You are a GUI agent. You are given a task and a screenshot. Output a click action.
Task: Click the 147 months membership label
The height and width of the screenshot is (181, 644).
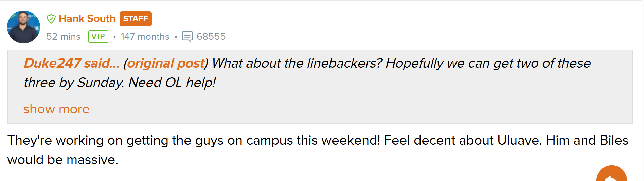[145, 37]
